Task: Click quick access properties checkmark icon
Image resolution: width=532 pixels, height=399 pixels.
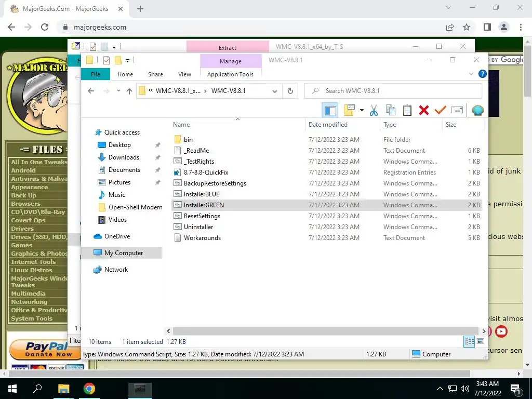Action: pos(106,60)
